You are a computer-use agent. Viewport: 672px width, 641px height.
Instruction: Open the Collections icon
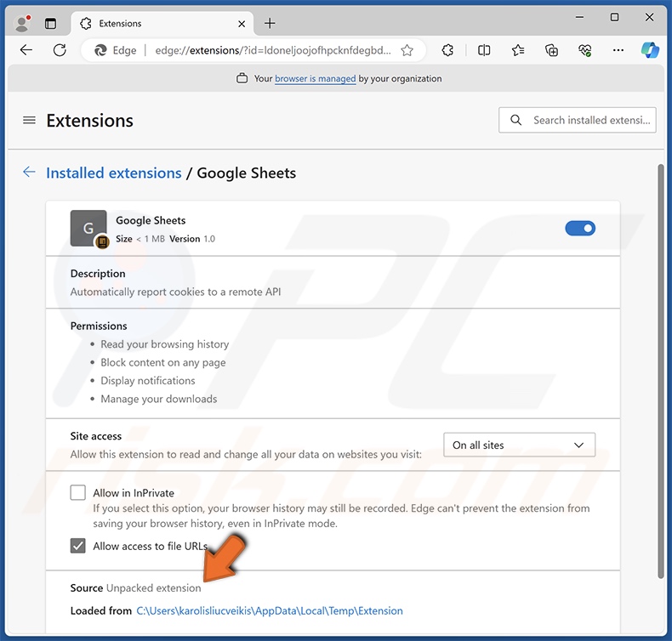pyautogui.click(x=551, y=50)
